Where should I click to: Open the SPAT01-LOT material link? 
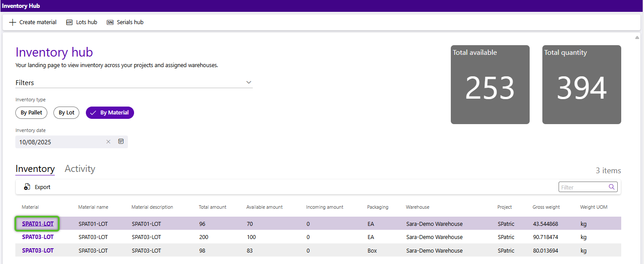pyautogui.click(x=38, y=224)
